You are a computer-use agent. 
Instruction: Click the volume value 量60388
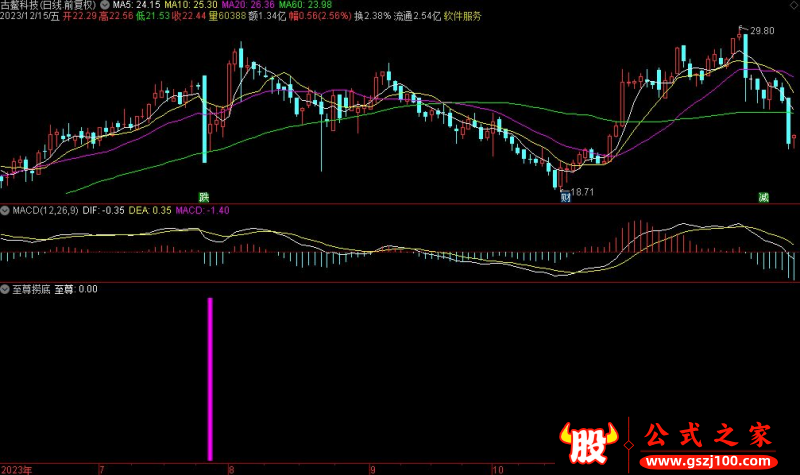[228, 16]
